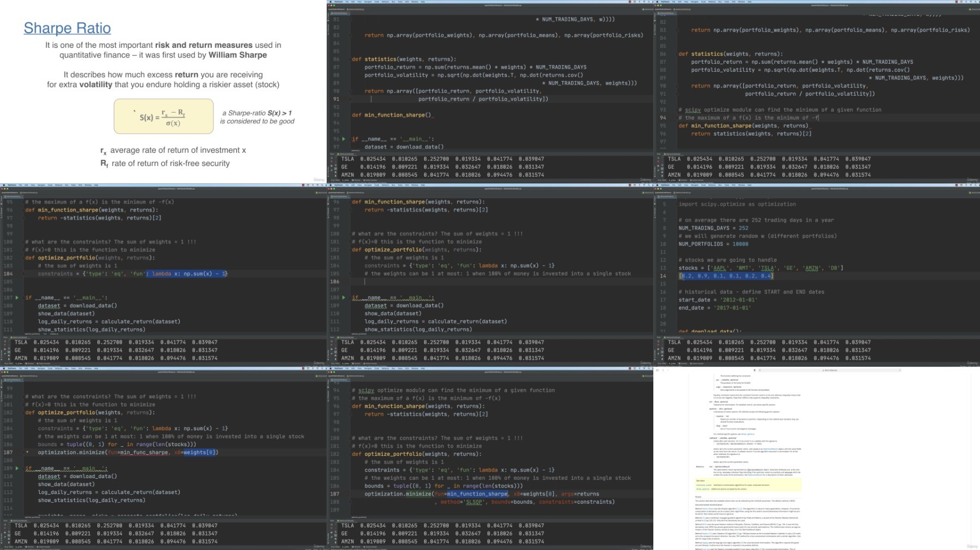Screen dimensions: 980x550
Task: Click rerun icon in Run panel under line 14 editor
Action: 659,342
